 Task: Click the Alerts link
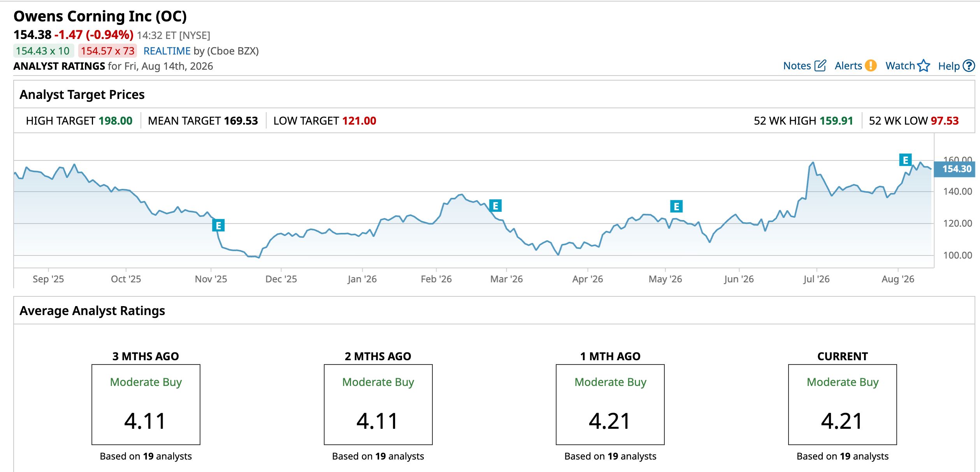point(848,66)
